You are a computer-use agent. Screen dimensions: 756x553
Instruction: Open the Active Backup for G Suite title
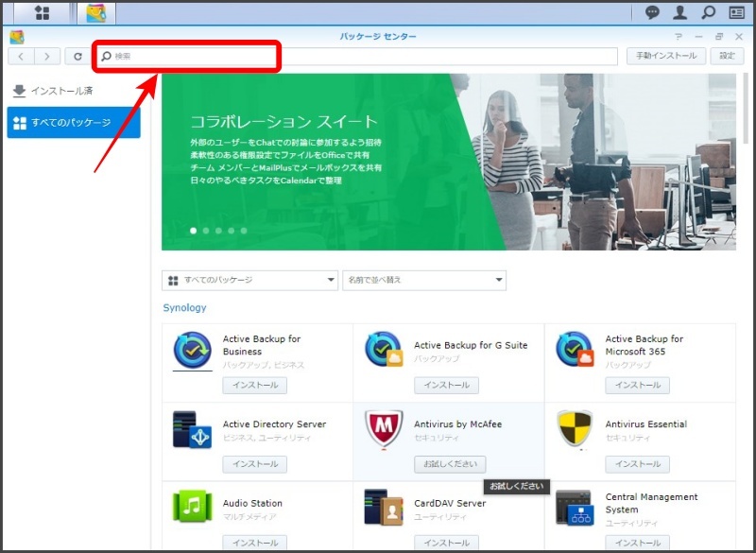[471, 345]
